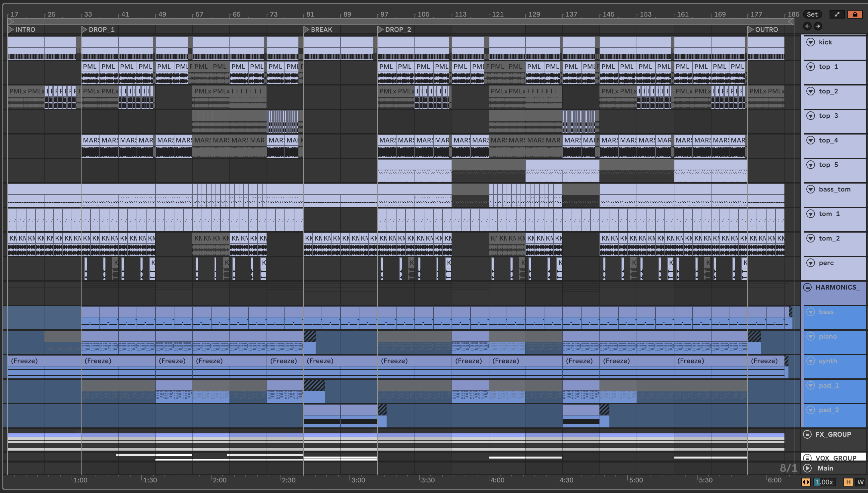The height and width of the screenshot is (493, 868).
Task: Unfold the top_1 track
Action: 810,67
